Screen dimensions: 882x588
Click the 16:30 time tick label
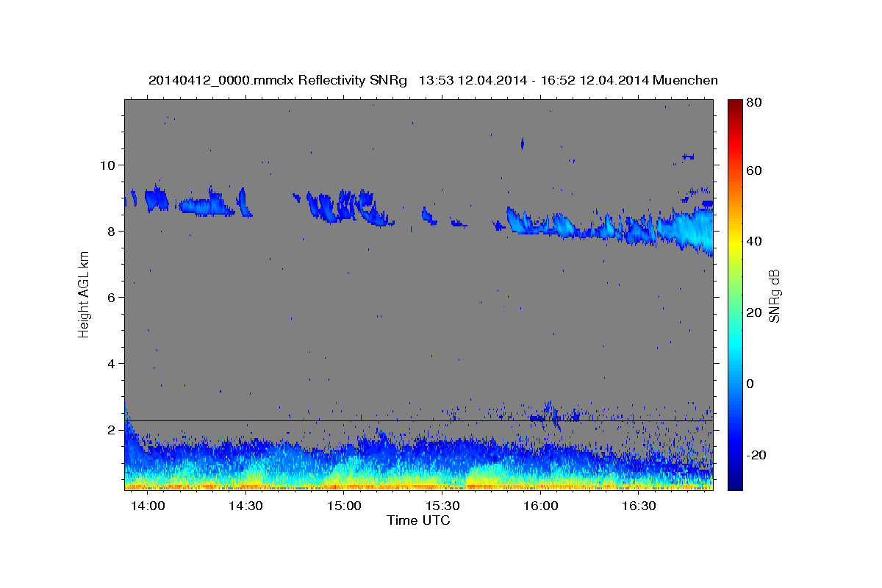639,506
